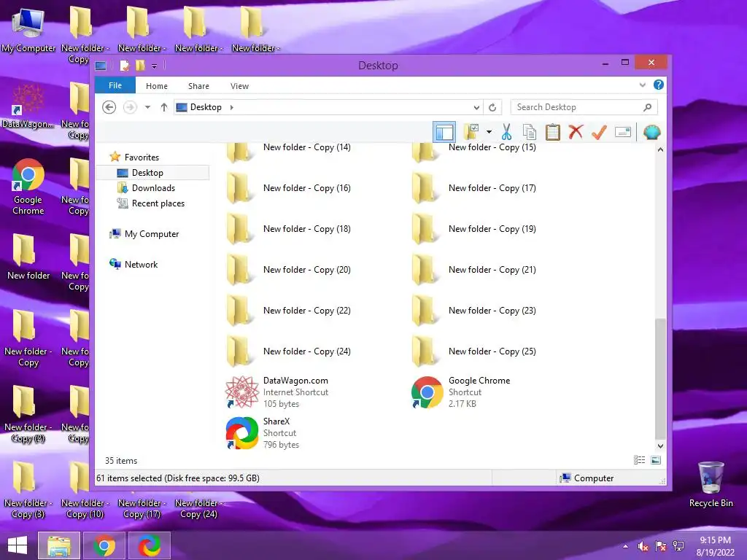This screenshot has height=560, width=747.
Task: Refresh the Desktop folder view
Action: pyautogui.click(x=492, y=107)
